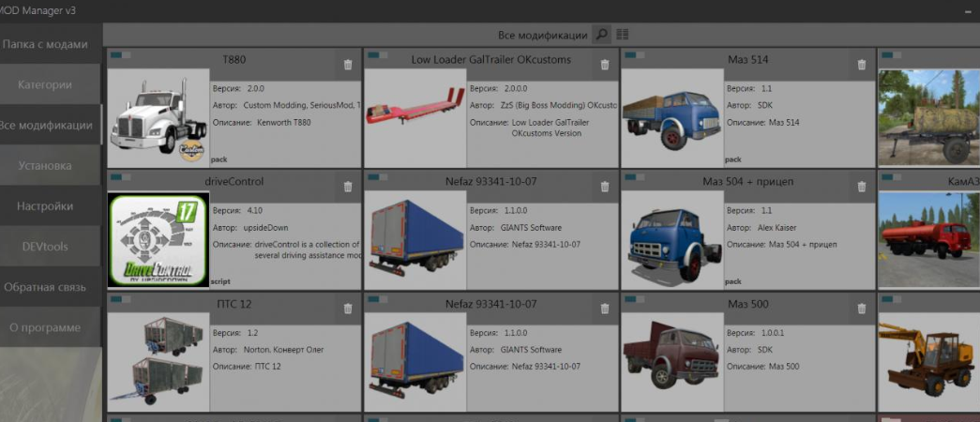The image size is (980, 422).
Task: Switch the Маз 514 mod toggle
Action: (x=633, y=55)
